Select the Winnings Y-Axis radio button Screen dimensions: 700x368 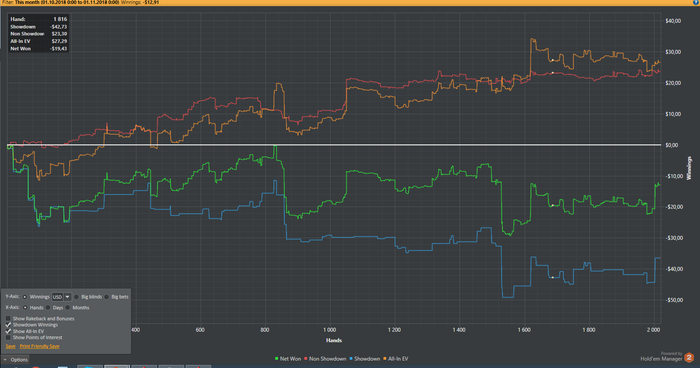click(x=25, y=297)
